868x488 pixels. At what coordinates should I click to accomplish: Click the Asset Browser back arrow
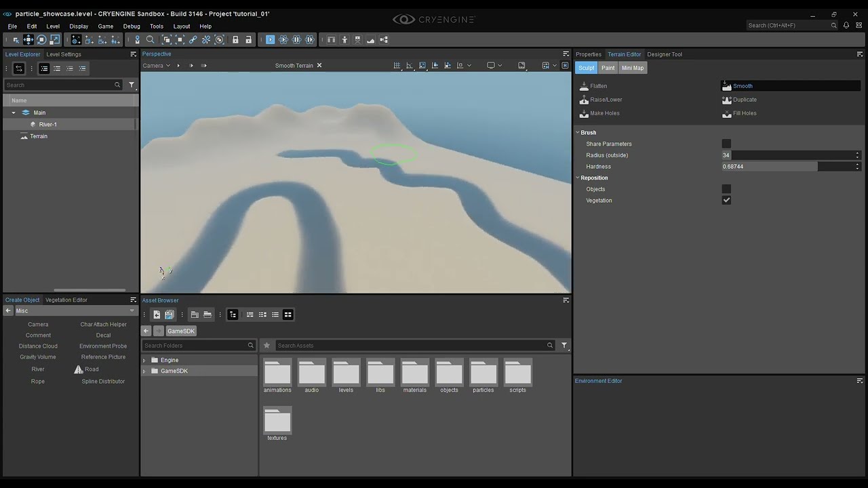click(x=146, y=331)
